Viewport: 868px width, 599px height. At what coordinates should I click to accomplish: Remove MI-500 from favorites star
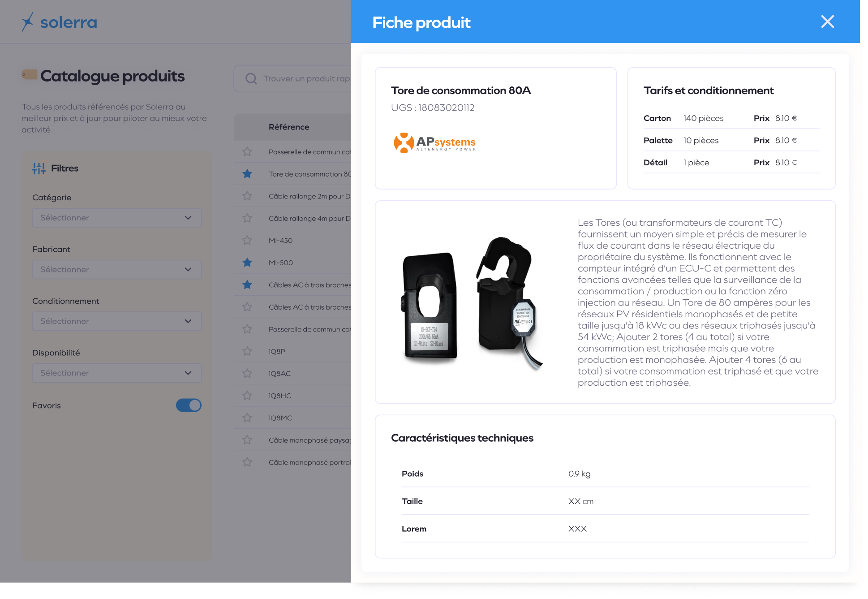tap(247, 263)
